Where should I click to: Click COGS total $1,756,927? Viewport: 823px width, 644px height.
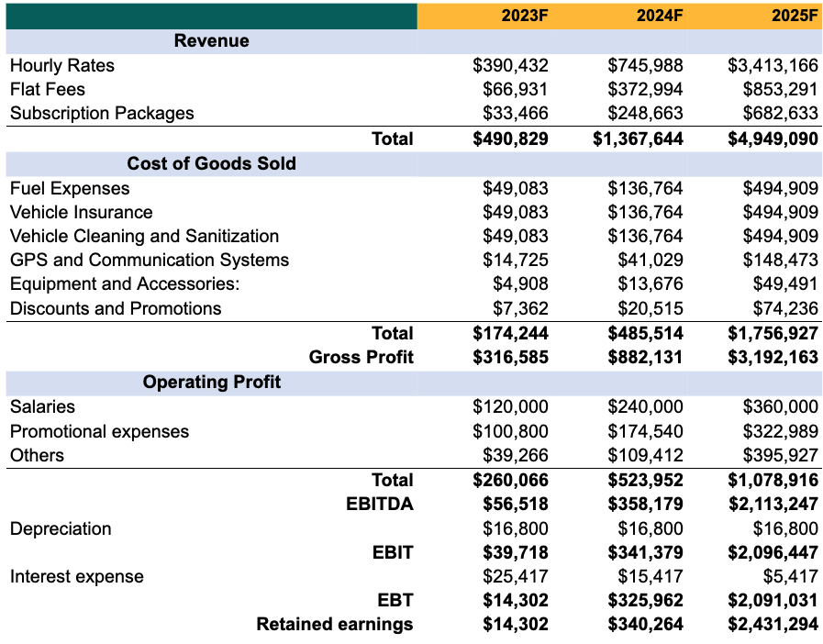773,334
